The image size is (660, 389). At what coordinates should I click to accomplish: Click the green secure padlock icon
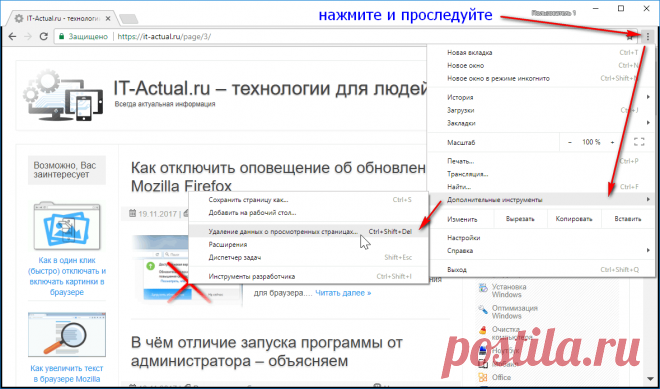[61, 37]
